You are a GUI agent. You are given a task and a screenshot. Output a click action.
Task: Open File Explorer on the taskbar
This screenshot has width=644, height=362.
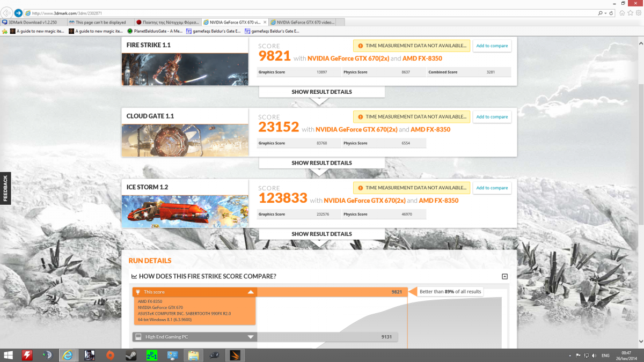193,354
